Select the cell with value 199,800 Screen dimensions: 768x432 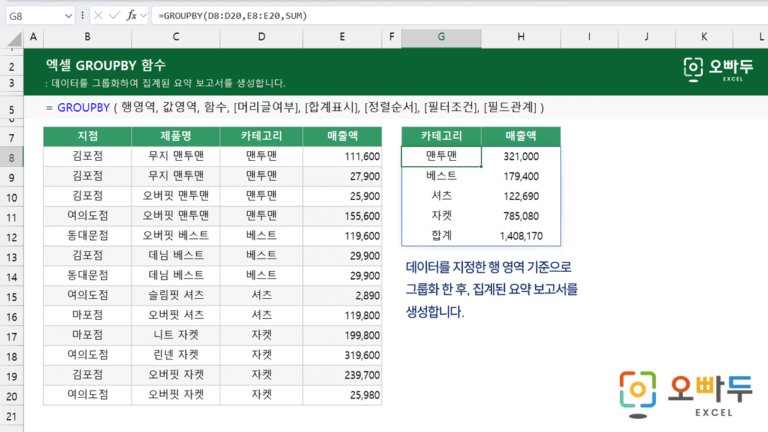342,335
